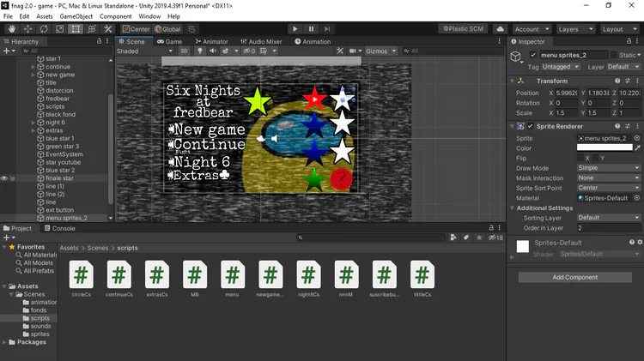Toggle Sprite Renderer enabled checkbox
This screenshot has height=361, width=644.
[x=531, y=126]
